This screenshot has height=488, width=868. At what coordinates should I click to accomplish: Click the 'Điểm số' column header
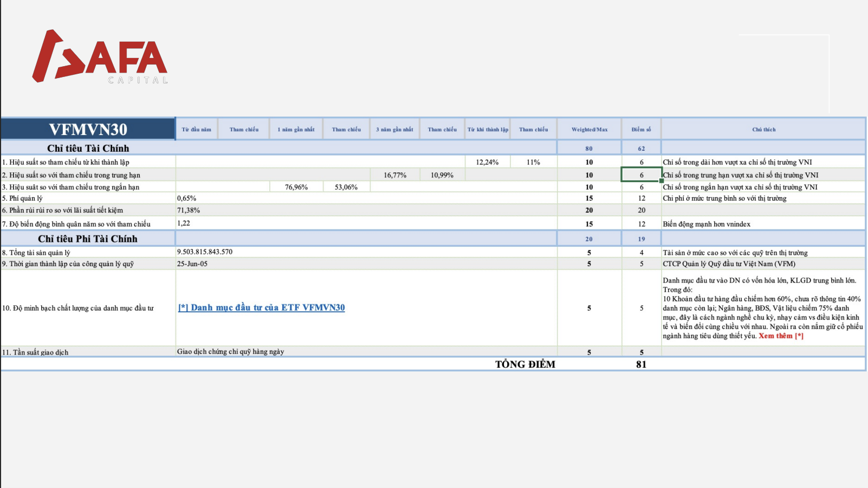[x=642, y=130]
